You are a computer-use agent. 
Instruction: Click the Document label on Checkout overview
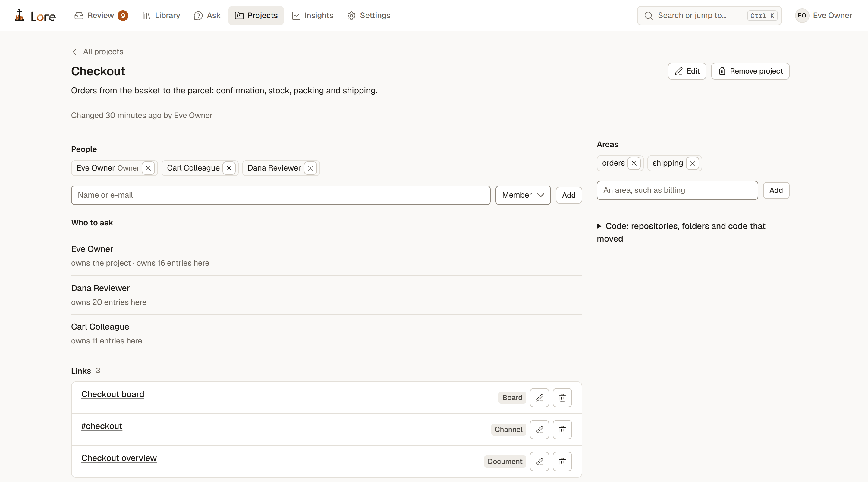coord(505,462)
